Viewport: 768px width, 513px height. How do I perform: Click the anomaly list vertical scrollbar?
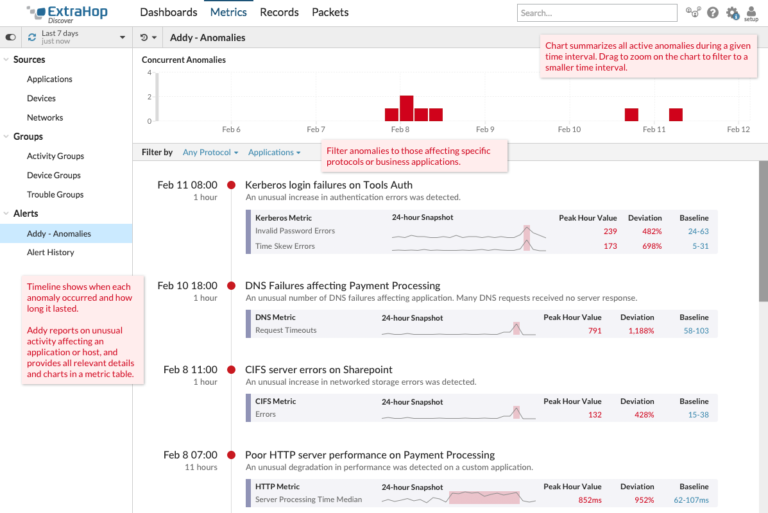click(x=763, y=231)
